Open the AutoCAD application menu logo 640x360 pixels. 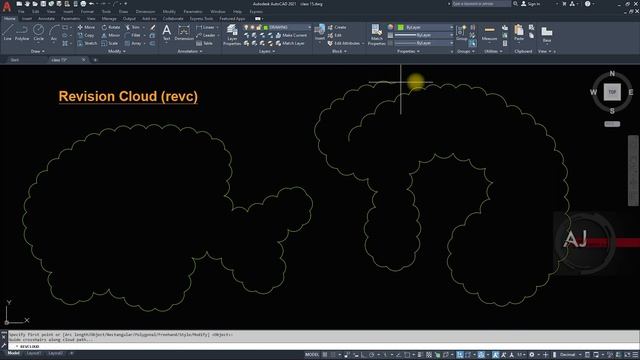(7, 6)
